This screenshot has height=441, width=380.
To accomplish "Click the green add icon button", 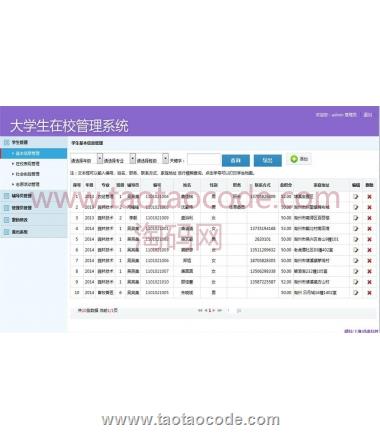I will pyautogui.click(x=299, y=159).
